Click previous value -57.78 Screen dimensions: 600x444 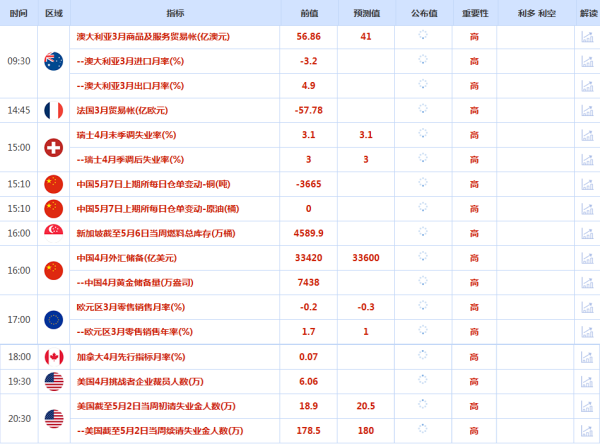(308, 111)
